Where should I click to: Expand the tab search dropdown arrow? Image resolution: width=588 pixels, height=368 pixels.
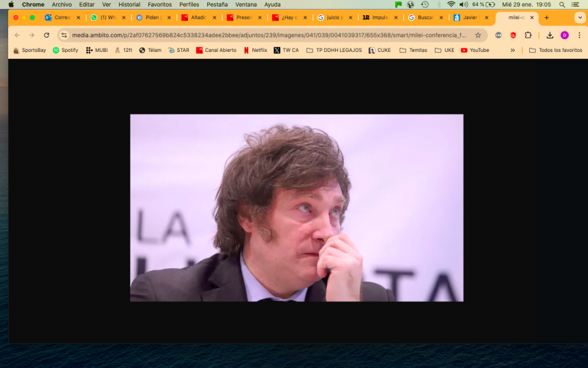[x=580, y=18]
